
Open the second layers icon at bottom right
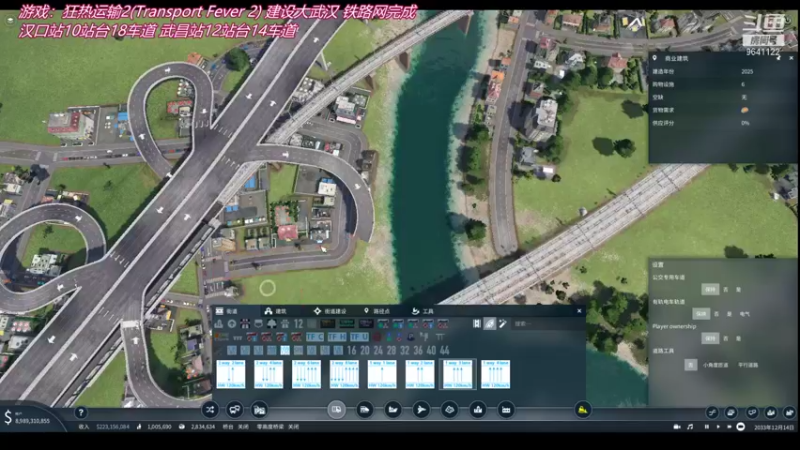click(x=731, y=412)
